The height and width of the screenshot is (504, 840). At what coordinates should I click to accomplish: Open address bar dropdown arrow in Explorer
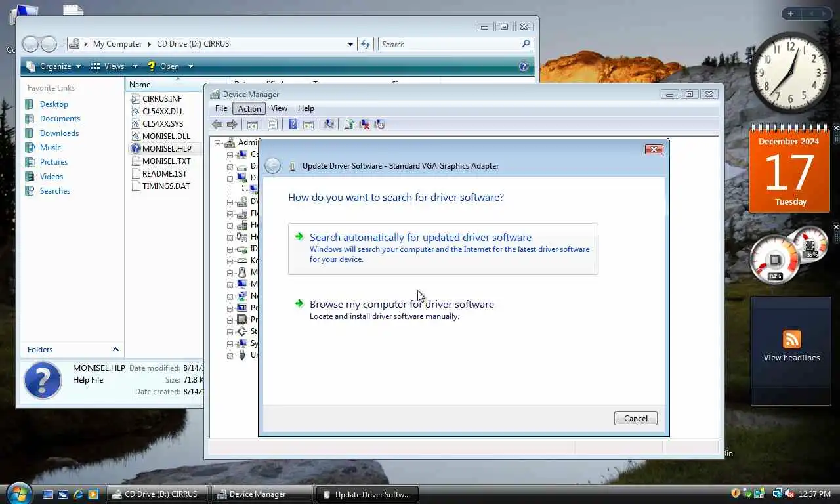click(350, 44)
